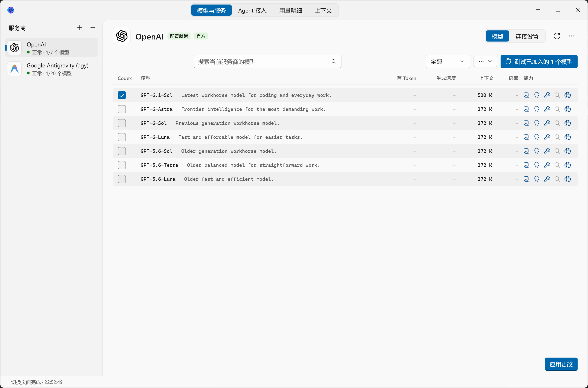Viewport: 588px width, 388px height.
Task: Click the globe web icon for GPT-6.1-Sol
Action: pyautogui.click(x=568, y=95)
